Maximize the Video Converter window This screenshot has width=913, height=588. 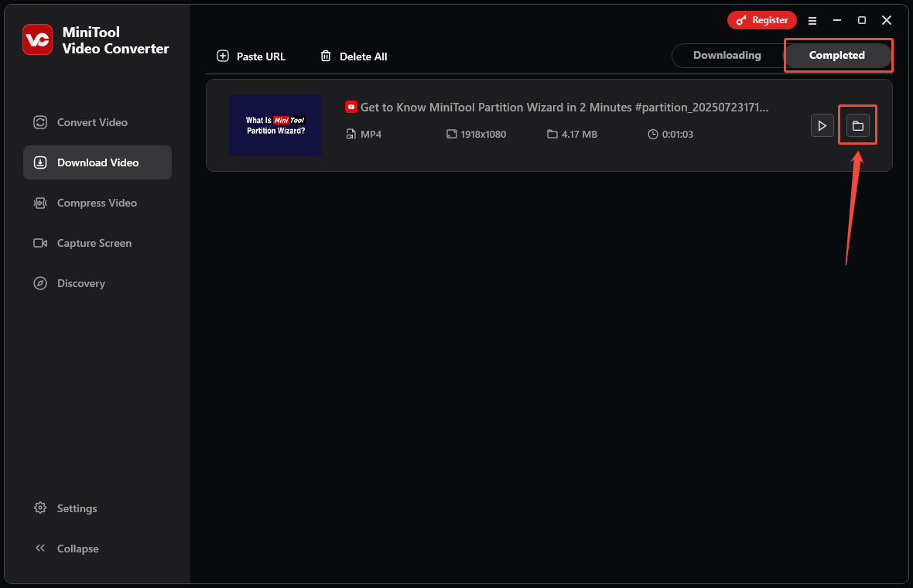[862, 20]
